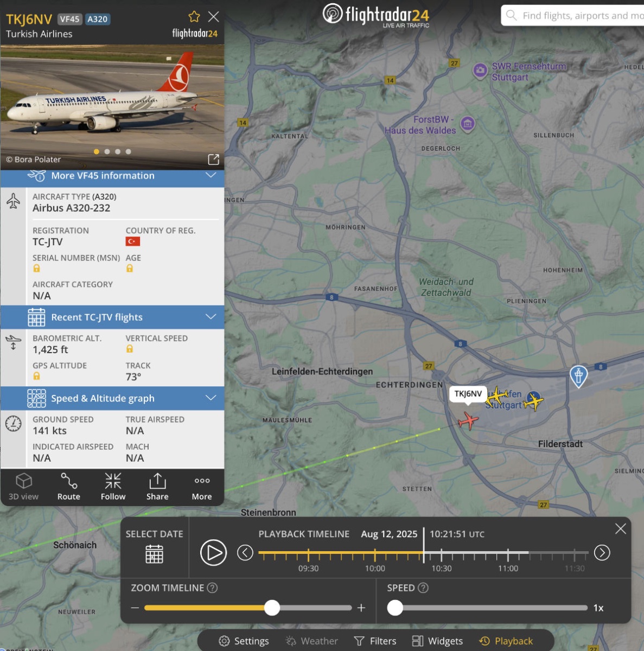Screen dimensions: 644x651
Task: Open Filters in bottom bar
Action: 375,641
